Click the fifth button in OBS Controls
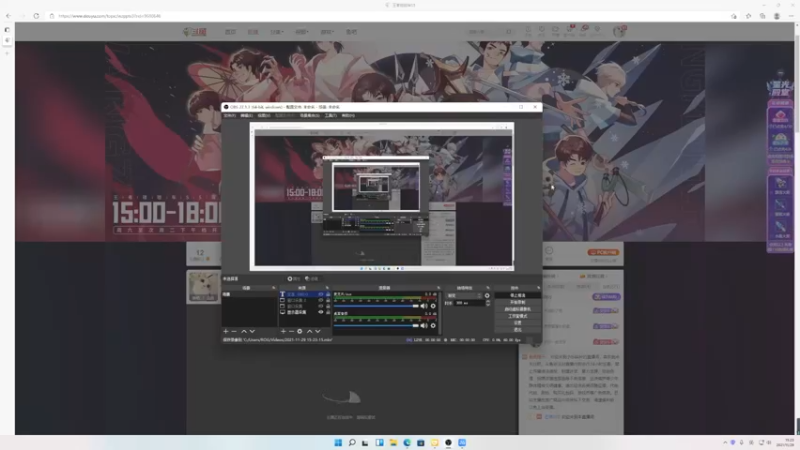The height and width of the screenshot is (450, 800). point(517,322)
